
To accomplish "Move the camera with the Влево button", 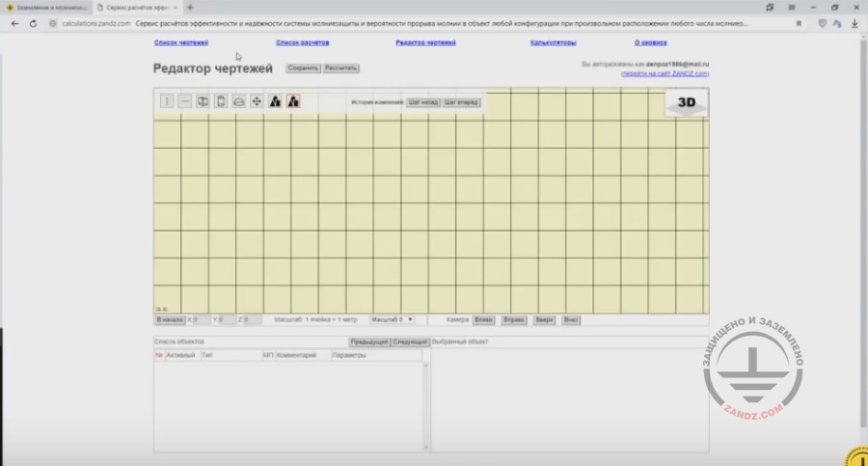I will (483, 319).
